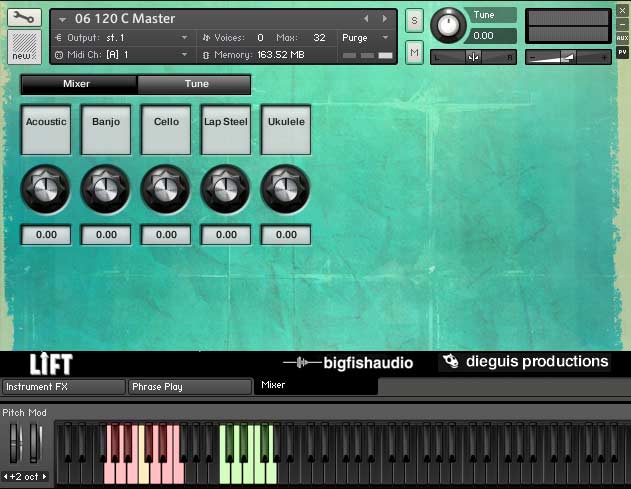This screenshot has height=489, width=631.
Task: Open the Phrase Play bottom tab
Action: point(190,387)
